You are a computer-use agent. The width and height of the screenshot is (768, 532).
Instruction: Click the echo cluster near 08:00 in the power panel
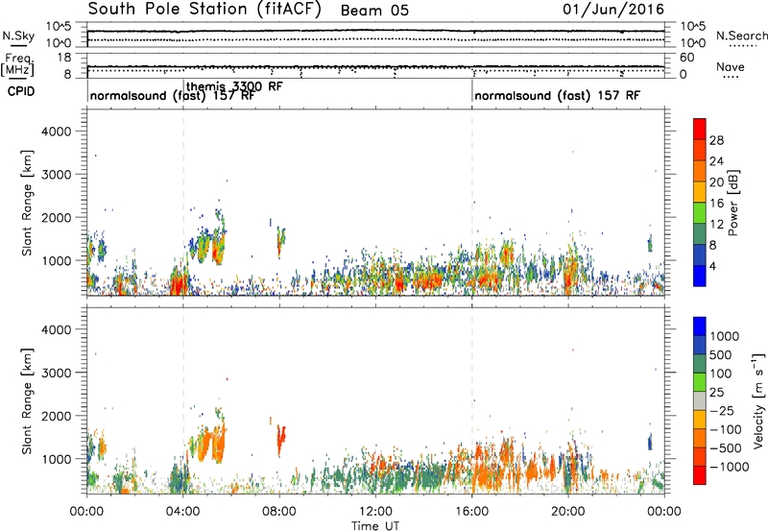click(281, 241)
